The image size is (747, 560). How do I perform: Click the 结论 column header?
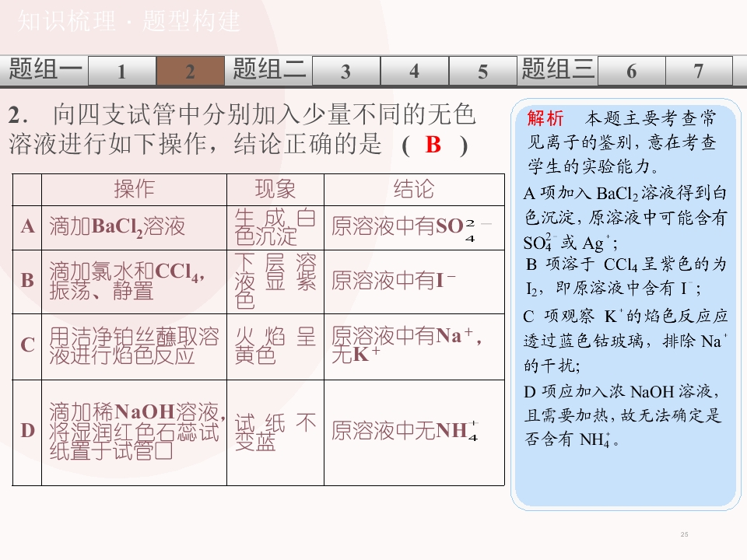(414, 189)
